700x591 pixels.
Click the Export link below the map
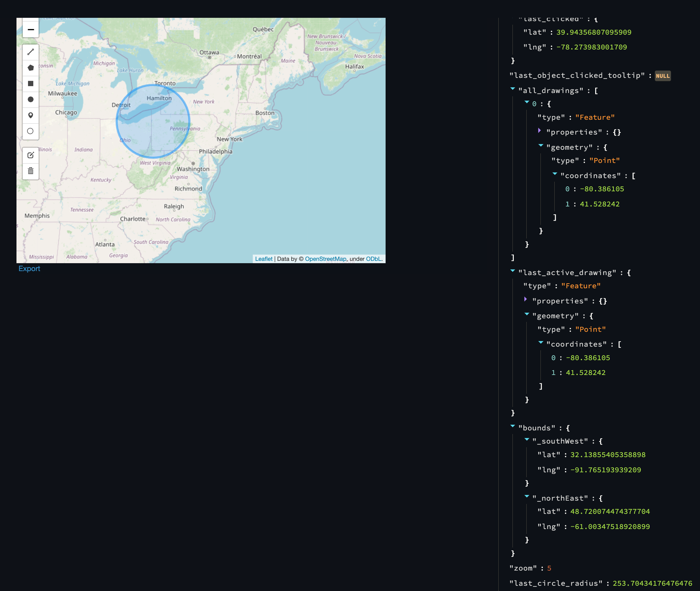pyautogui.click(x=29, y=268)
